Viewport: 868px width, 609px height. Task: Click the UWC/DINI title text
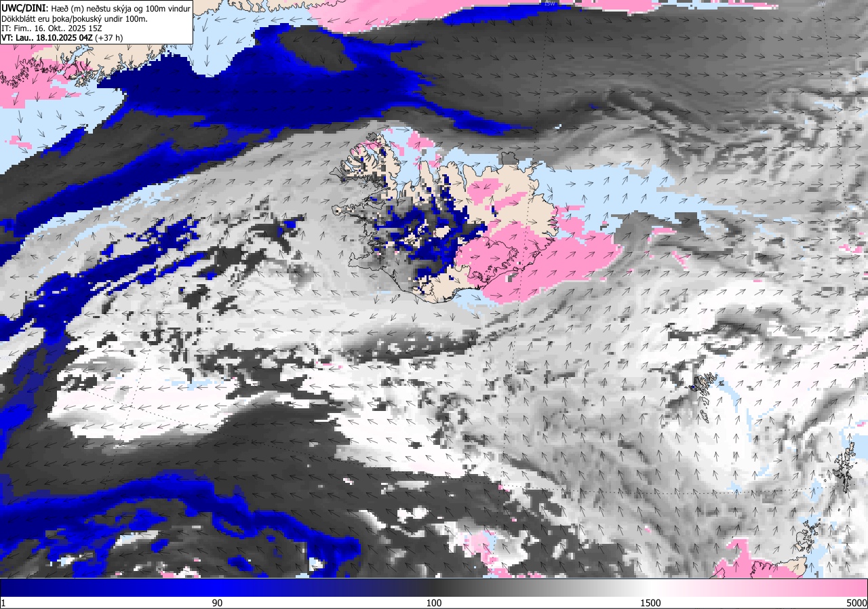pyautogui.click(x=24, y=7)
